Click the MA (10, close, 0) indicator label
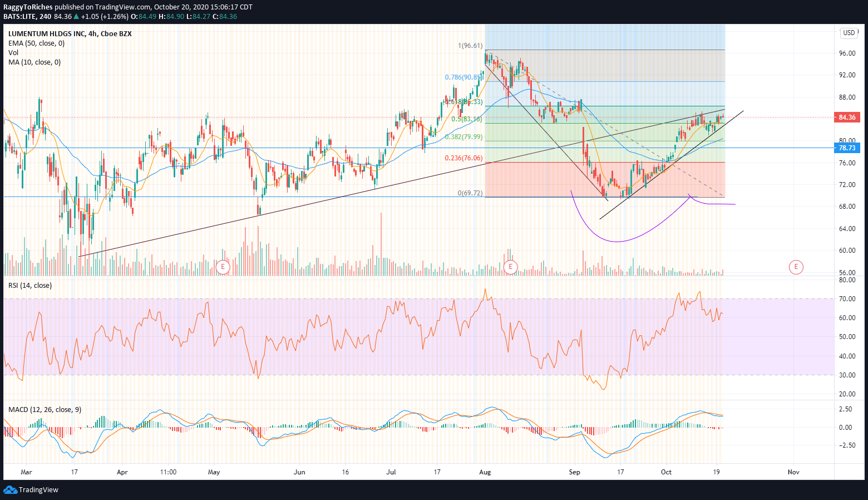Viewport: 868px width, 500px height. pyautogui.click(x=34, y=62)
